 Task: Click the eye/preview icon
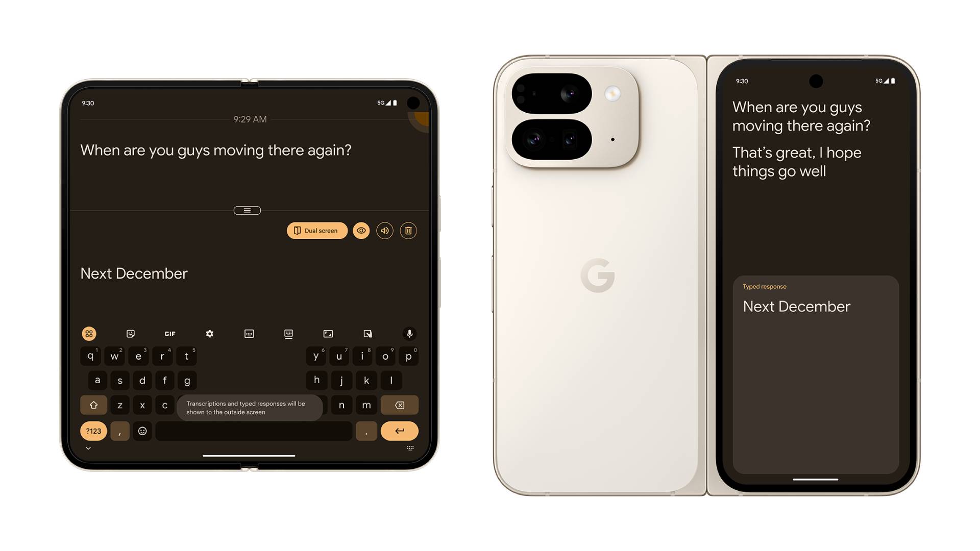click(361, 231)
